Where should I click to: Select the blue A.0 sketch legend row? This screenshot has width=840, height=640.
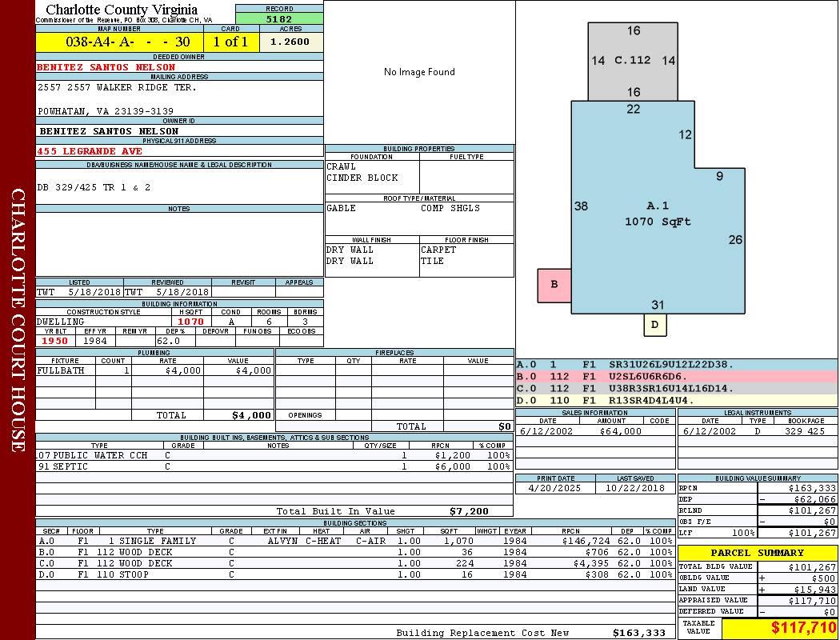click(x=676, y=364)
